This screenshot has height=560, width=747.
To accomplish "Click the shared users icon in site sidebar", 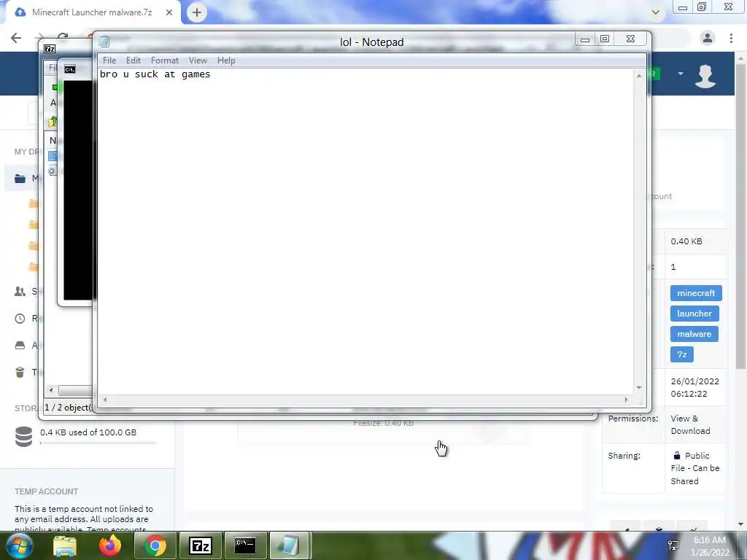I will (20, 292).
